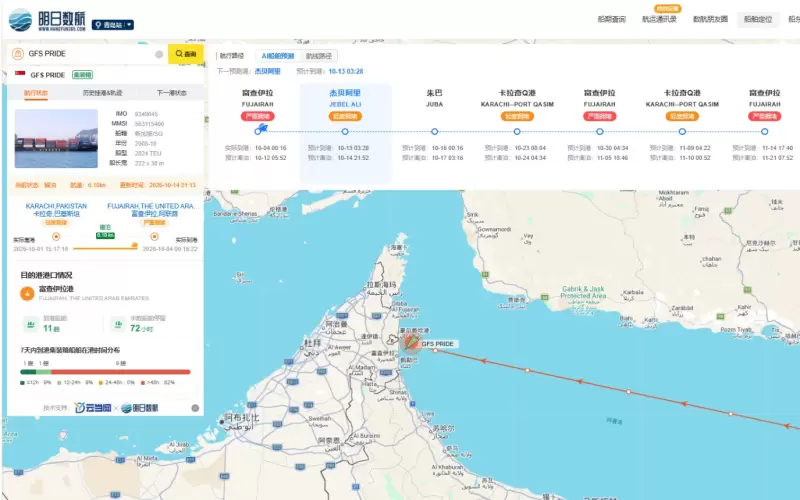Open 航运通讯录 in top navigation

659,19
